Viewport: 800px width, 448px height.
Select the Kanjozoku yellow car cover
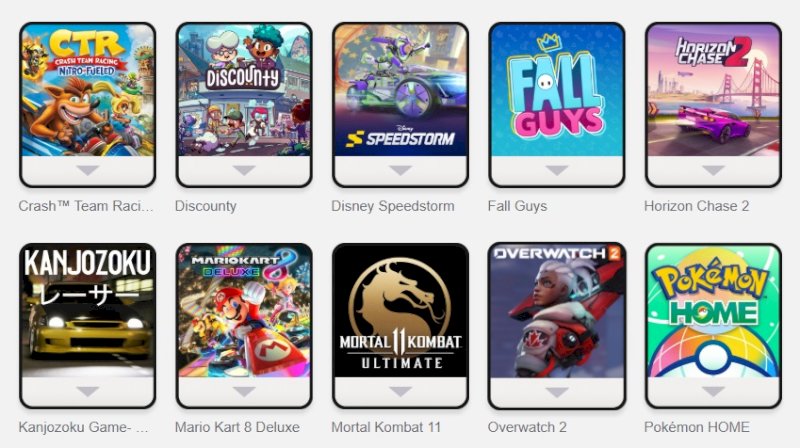click(88, 311)
